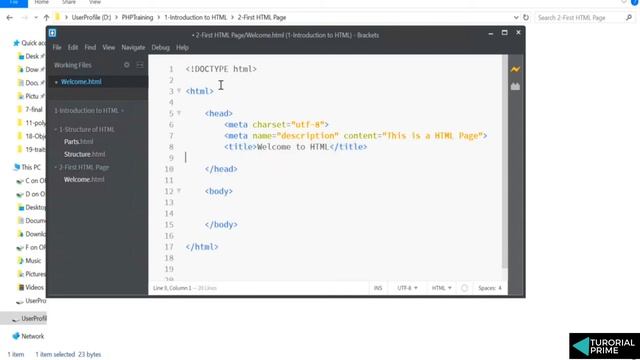Go up one folder in File Explorer

(46, 18)
